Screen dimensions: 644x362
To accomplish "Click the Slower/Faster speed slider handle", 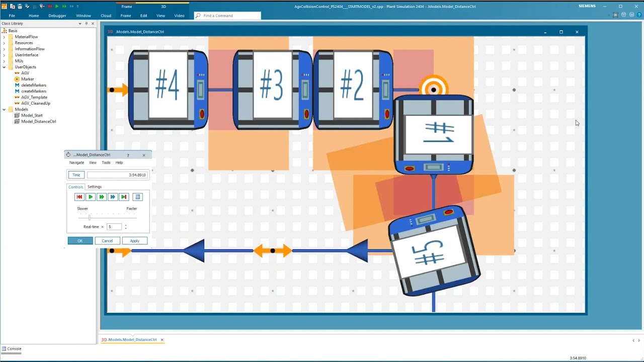I will 89,217.
